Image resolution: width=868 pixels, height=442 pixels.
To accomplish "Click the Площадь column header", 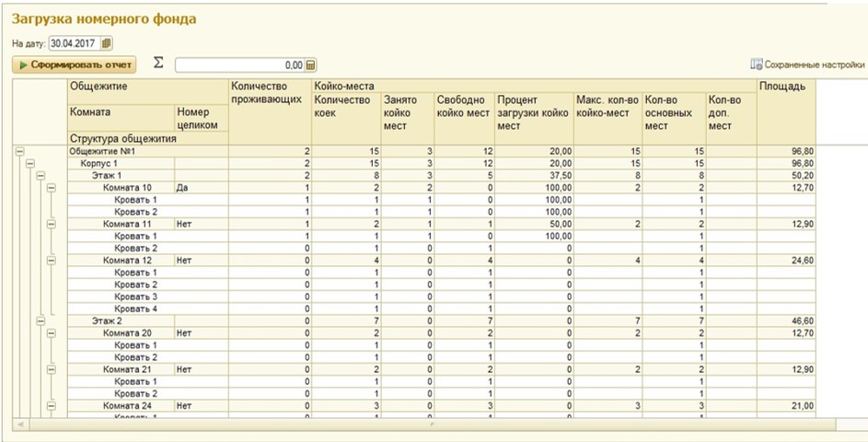I will coord(784,87).
